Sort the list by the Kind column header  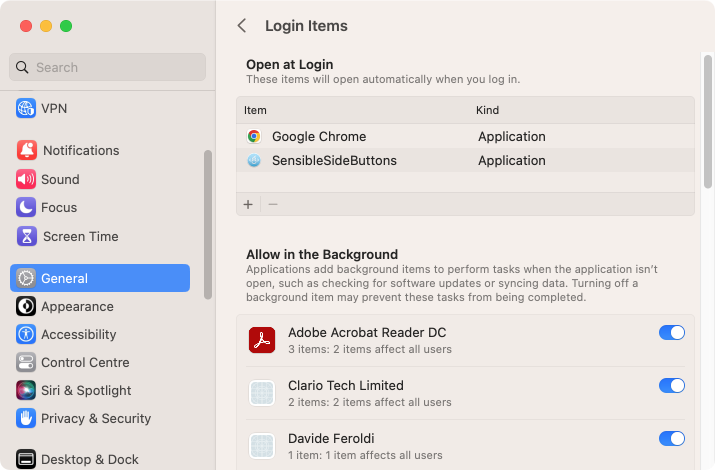tap(487, 110)
